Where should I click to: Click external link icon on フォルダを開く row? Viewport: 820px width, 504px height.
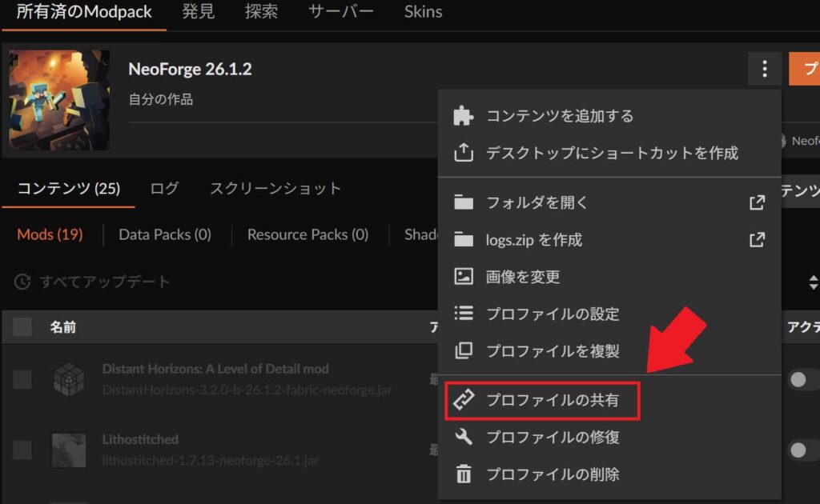click(757, 202)
